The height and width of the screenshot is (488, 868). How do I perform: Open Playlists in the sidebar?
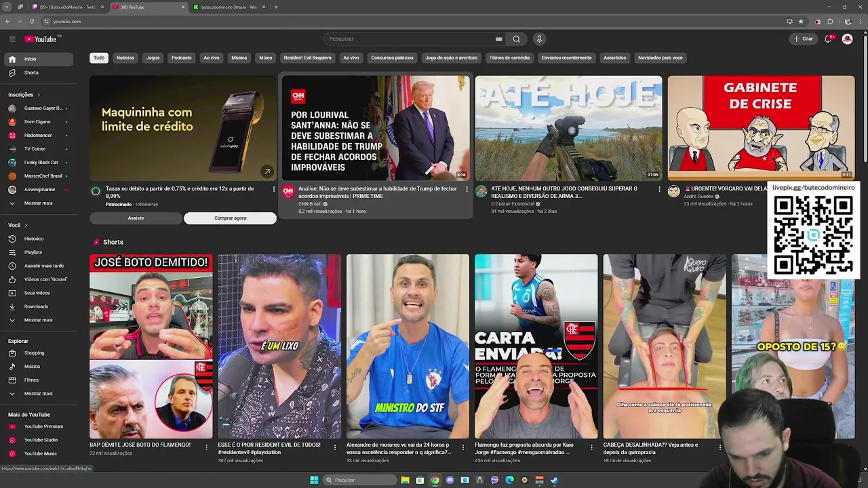click(40, 252)
